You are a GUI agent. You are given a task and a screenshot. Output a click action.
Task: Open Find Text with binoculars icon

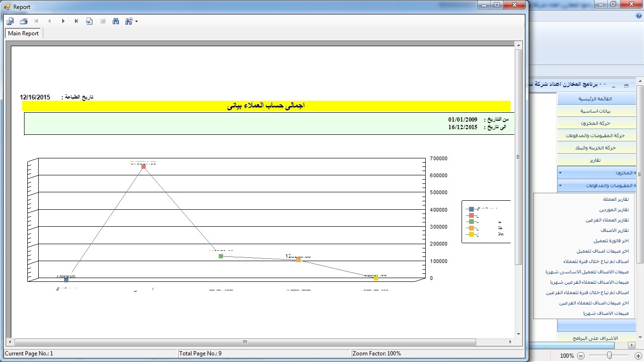click(x=116, y=21)
